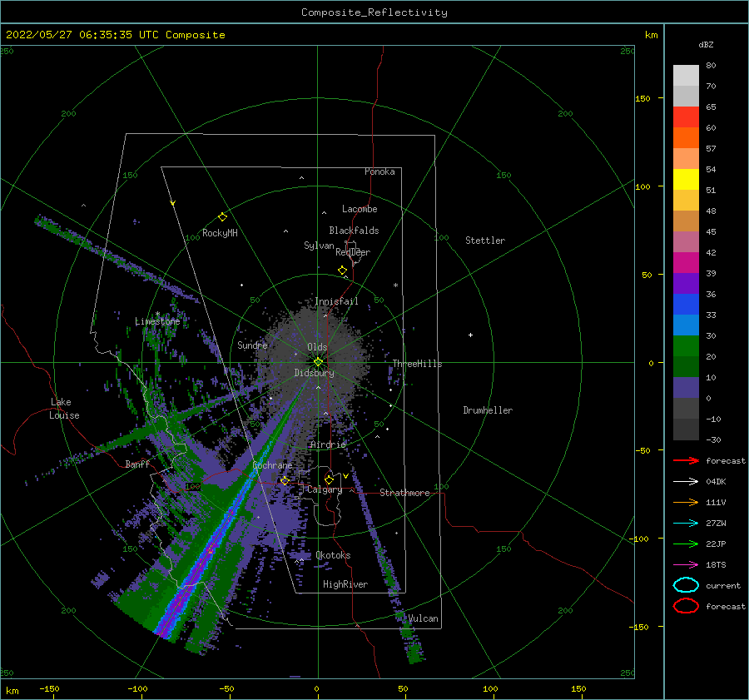
Task: Click the Lacombe town label
Action: click(x=360, y=209)
